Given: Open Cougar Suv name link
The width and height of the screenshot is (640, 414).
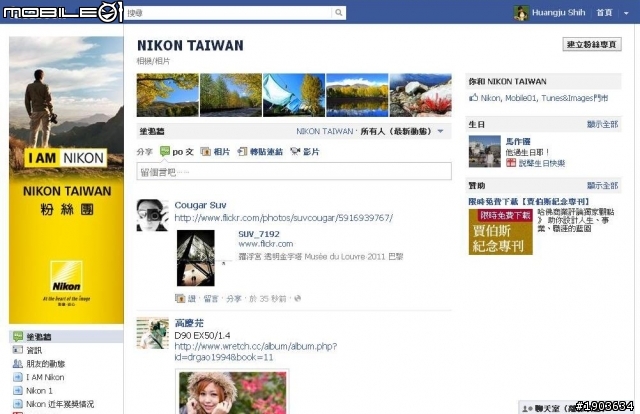Looking at the screenshot, I should click(x=200, y=205).
